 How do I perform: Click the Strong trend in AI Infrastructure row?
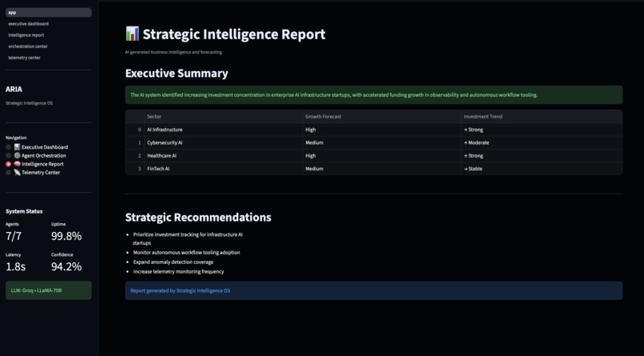click(542, 130)
